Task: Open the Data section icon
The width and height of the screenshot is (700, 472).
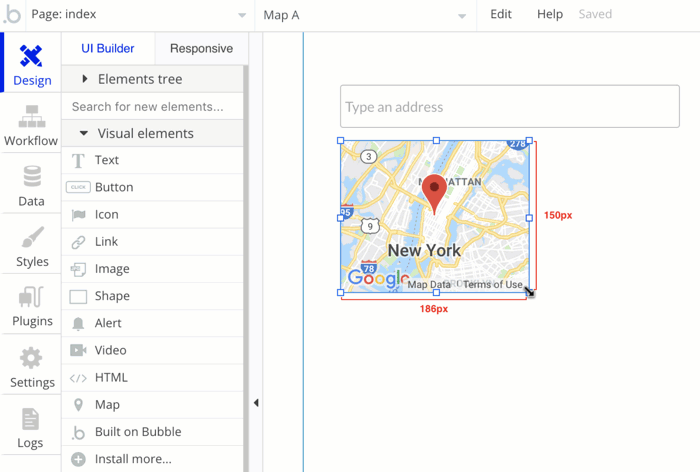Action: click(x=32, y=176)
